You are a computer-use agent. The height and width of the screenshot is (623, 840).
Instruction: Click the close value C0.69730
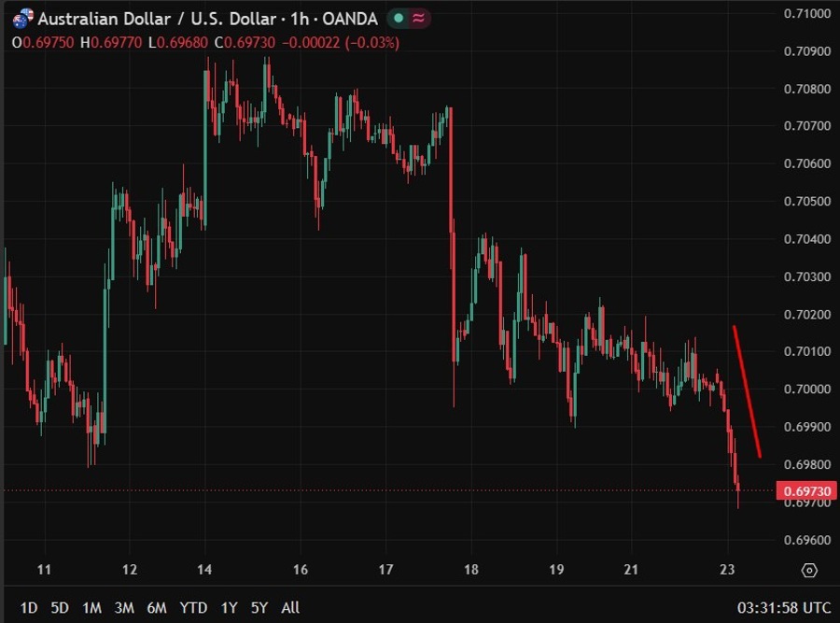coord(245,42)
